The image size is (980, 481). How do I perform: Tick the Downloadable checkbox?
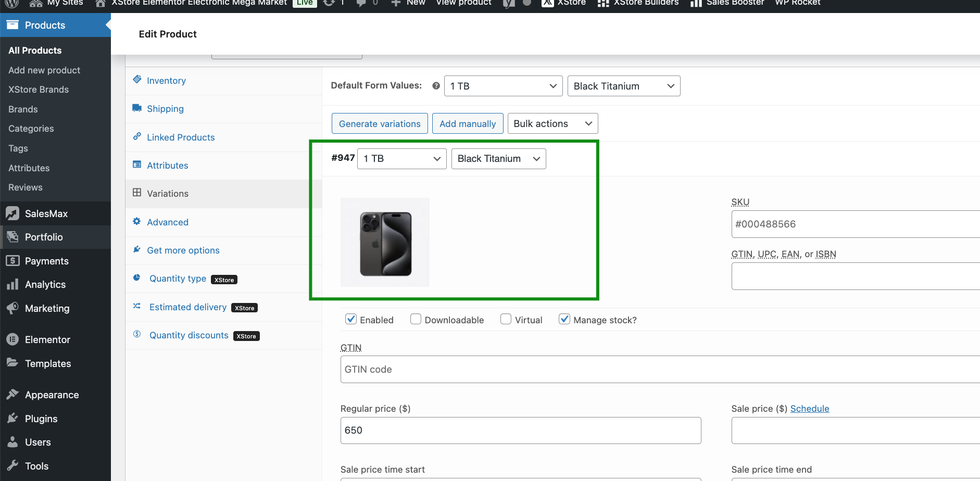coord(416,319)
